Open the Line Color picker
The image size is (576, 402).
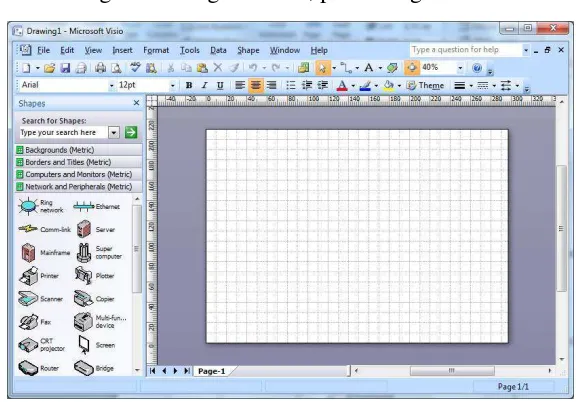[365, 86]
